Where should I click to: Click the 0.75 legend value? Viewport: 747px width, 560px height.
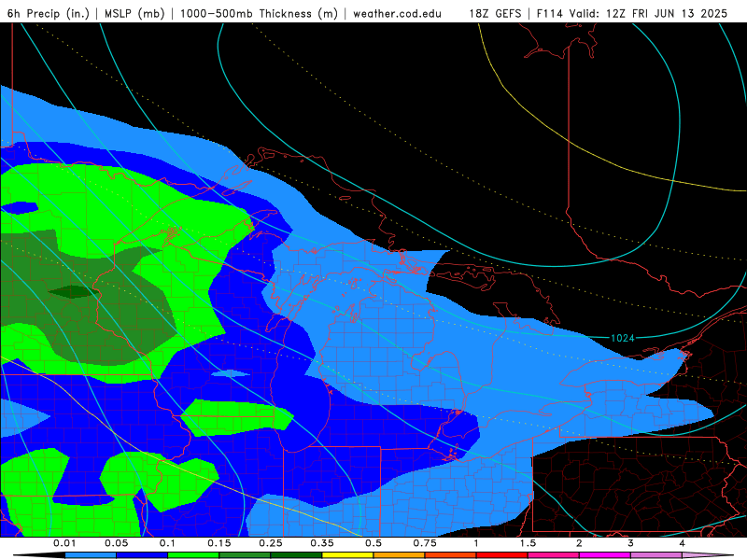tap(425, 543)
